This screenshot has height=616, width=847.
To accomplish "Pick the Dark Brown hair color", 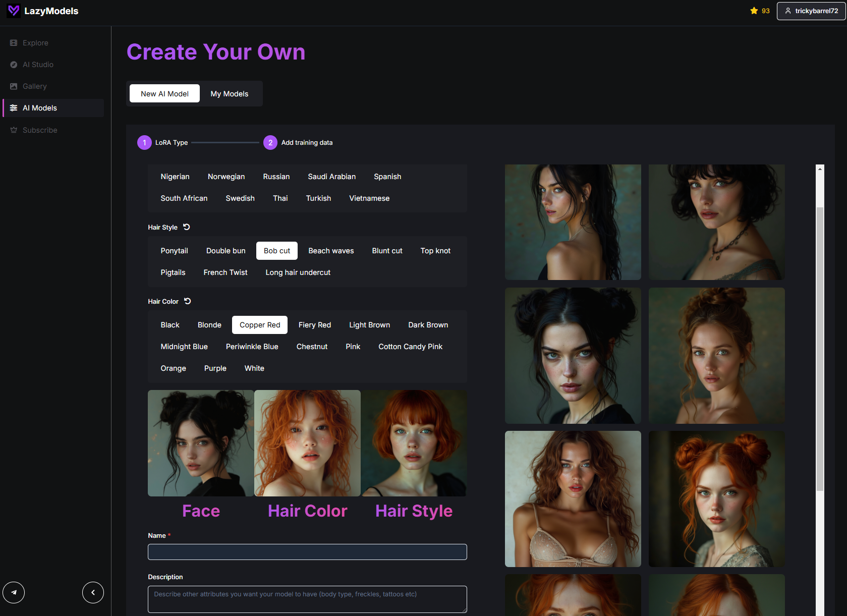I will pos(428,325).
